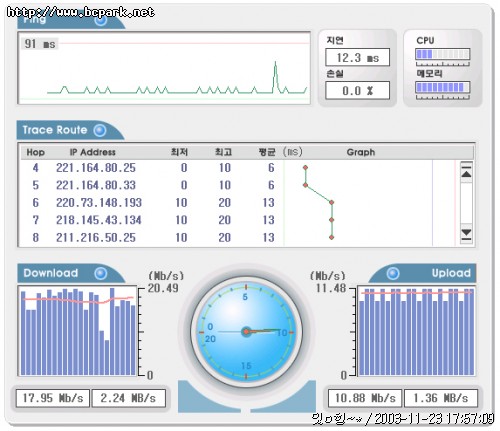Image resolution: width=500 pixels, height=431 pixels.
Task: Click the upload bar chart
Action: [416, 331]
